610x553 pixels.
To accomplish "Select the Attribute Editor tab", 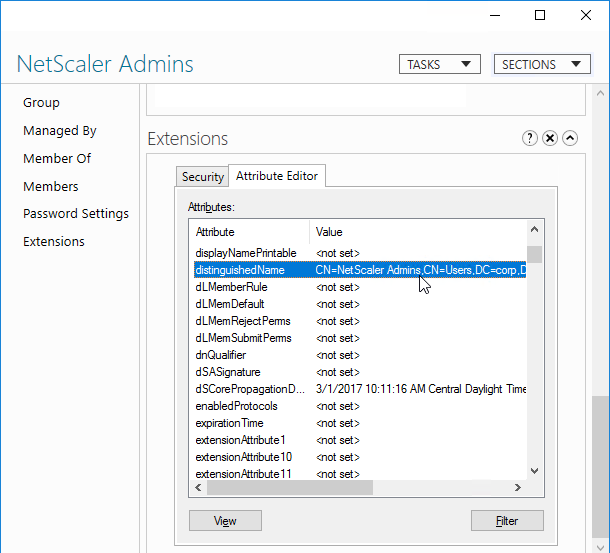I will click(277, 176).
